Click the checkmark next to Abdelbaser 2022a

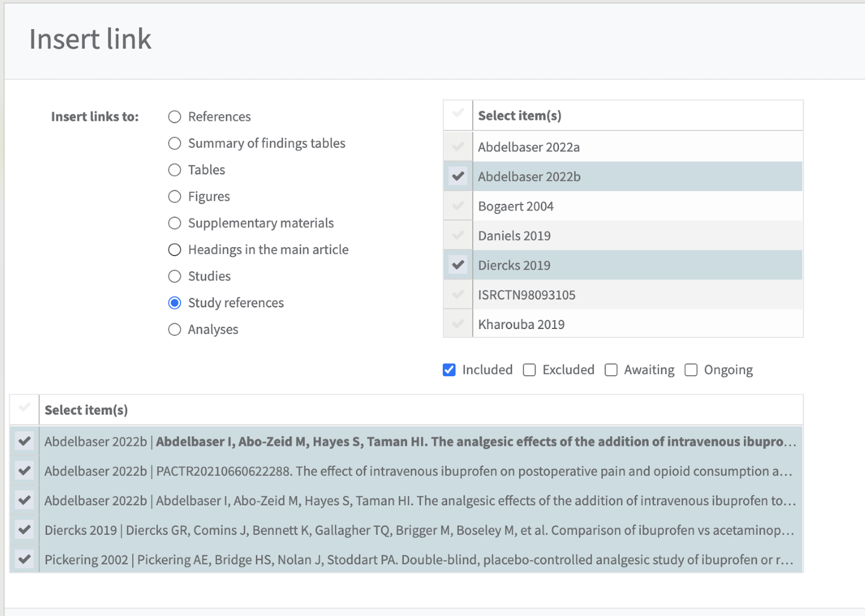pyautogui.click(x=458, y=147)
